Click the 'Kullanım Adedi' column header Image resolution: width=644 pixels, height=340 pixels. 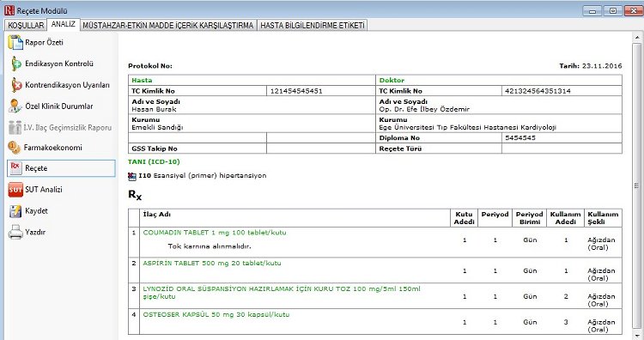(x=566, y=218)
